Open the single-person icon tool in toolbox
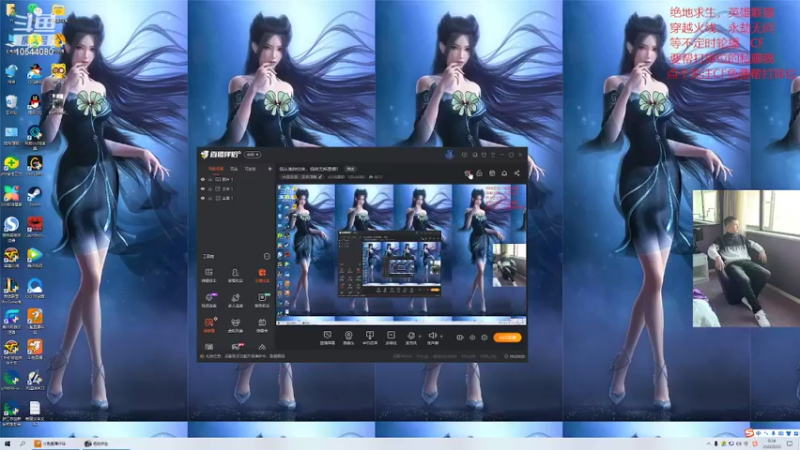Viewport: 800px width, 450px height. 235,275
